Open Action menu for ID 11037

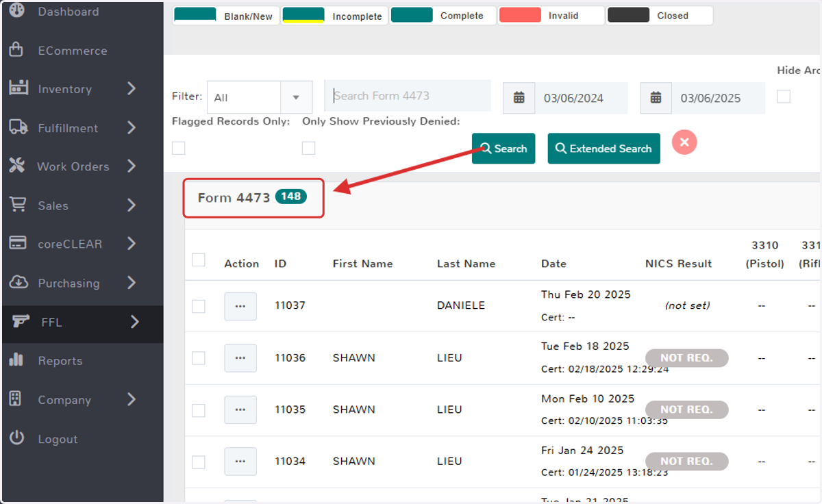coord(240,306)
